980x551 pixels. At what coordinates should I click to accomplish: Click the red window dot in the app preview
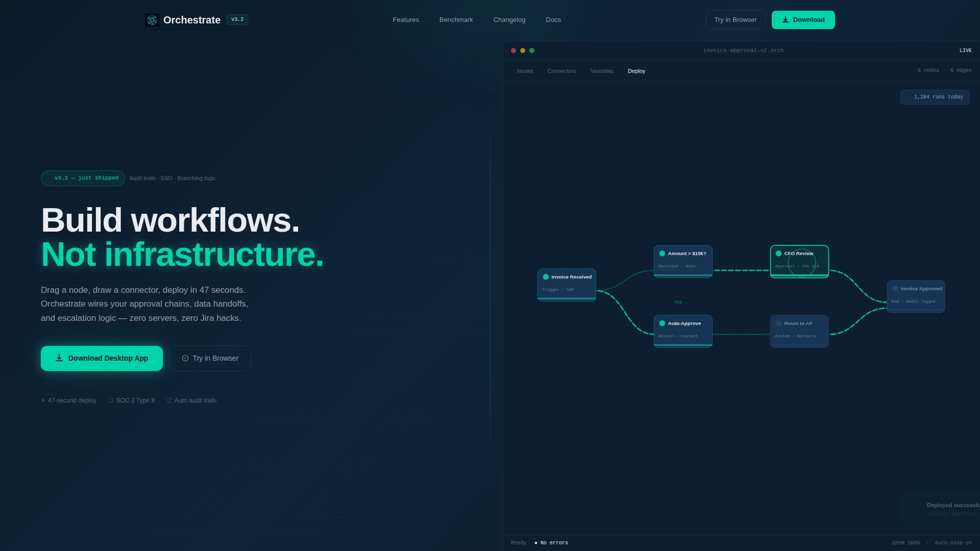coord(513,51)
